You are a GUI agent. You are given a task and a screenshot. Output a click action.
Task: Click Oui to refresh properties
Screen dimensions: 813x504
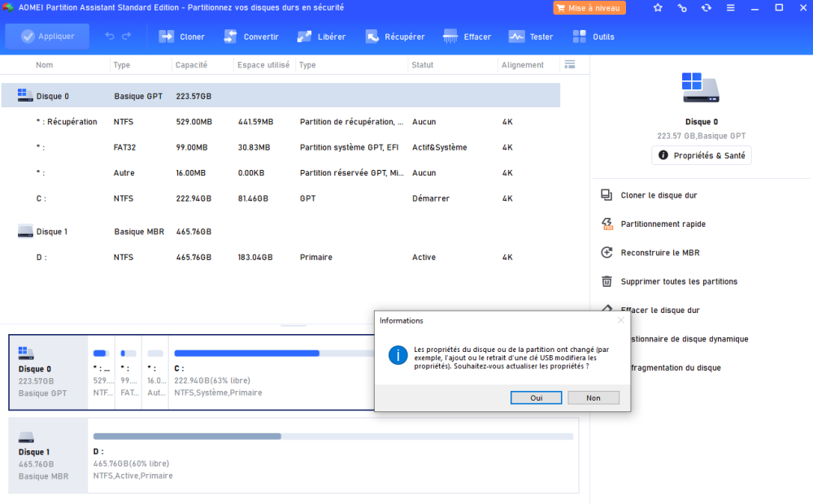coord(536,398)
